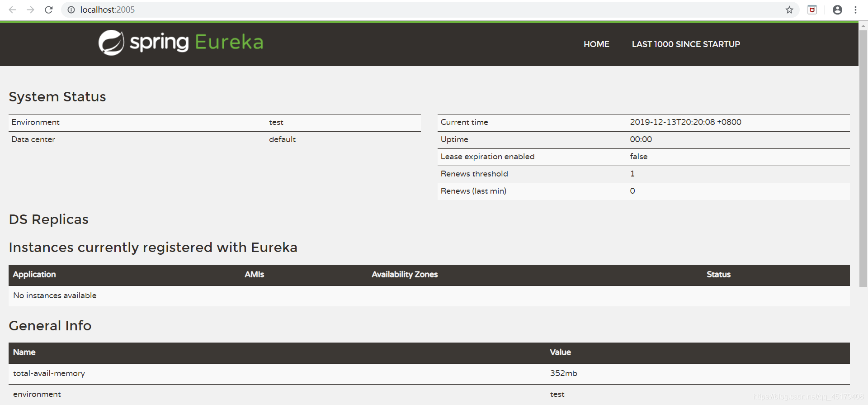Open site info icon beside localhost:2005
The height and width of the screenshot is (405, 868).
(71, 10)
